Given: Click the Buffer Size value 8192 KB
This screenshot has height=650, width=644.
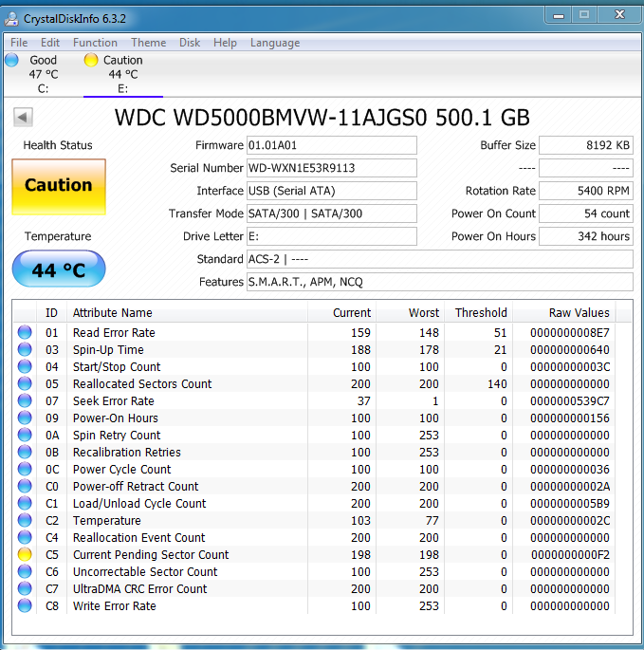Looking at the screenshot, I should pyautogui.click(x=586, y=145).
